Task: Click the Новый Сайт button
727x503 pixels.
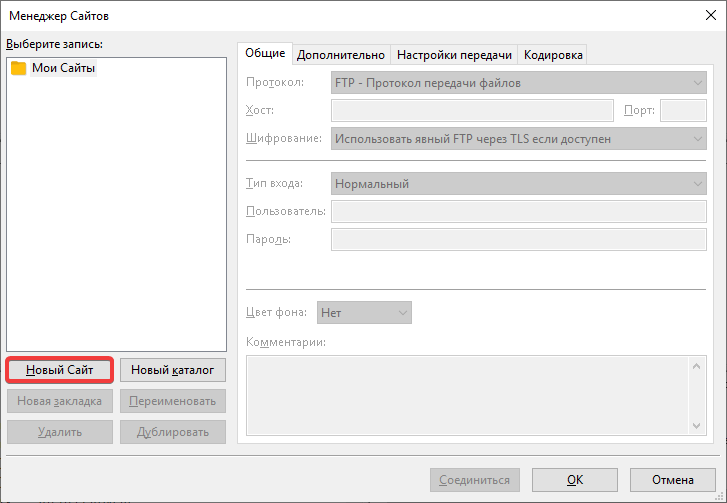Action: pyautogui.click(x=59, y=370)
